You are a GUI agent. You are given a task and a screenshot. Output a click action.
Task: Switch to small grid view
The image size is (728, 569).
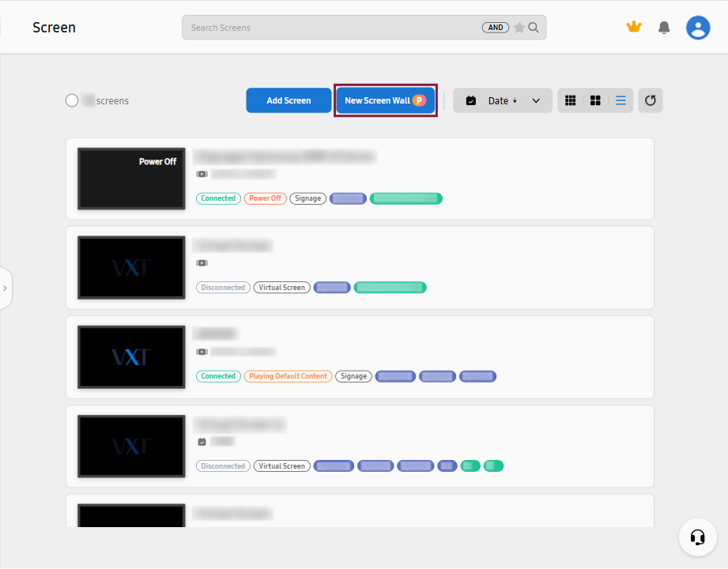coord(570,100)
